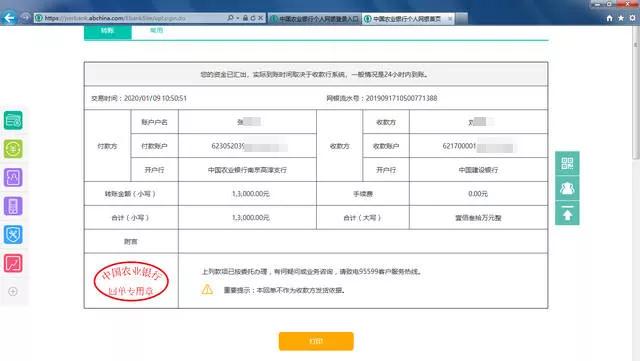Click the payer account 623052039 cell
The height and width of the screenshot is (361, 640).
247,146
